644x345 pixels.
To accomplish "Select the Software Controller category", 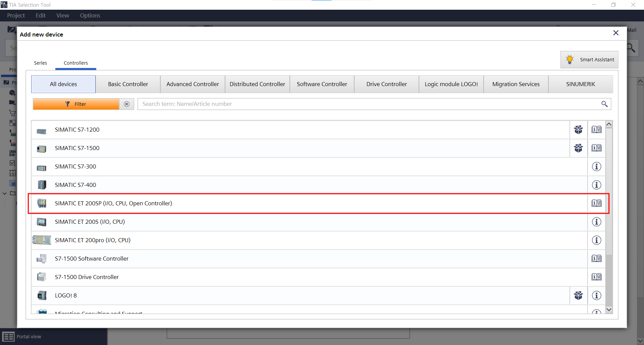I will tap(322, 84).
